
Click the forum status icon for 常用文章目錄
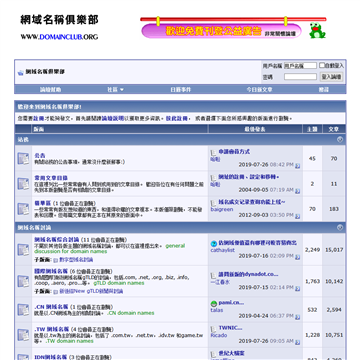[x=23, y=184]
